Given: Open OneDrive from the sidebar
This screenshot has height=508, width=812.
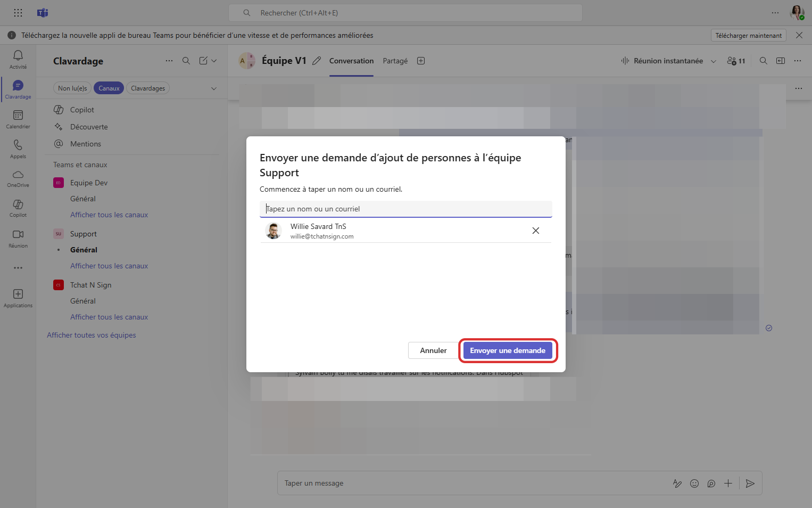Looking at the screenshot, I should [x=18, y=179].
